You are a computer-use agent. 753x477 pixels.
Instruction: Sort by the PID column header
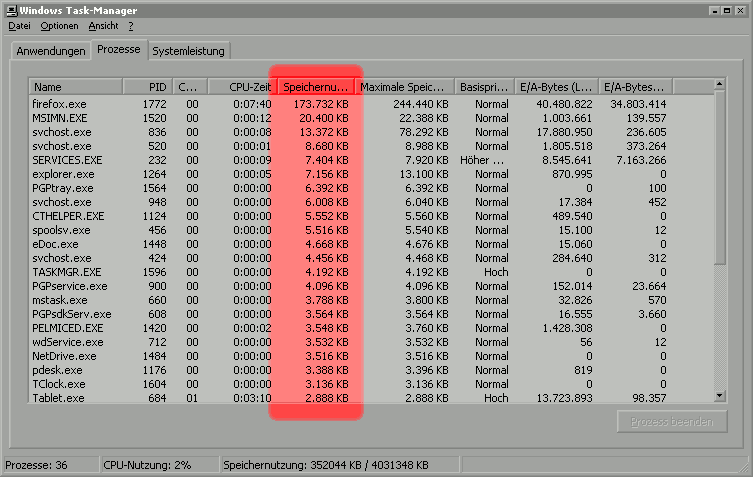[x=147, y=87]
